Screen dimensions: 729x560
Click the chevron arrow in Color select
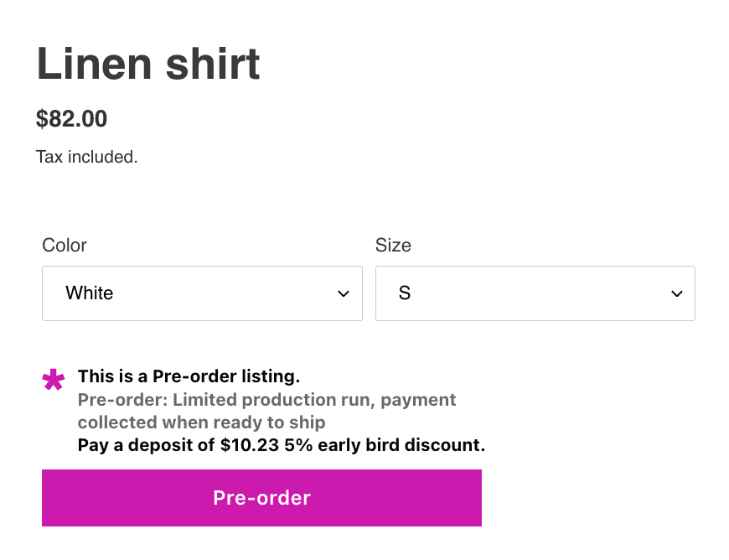pos(343,293)
